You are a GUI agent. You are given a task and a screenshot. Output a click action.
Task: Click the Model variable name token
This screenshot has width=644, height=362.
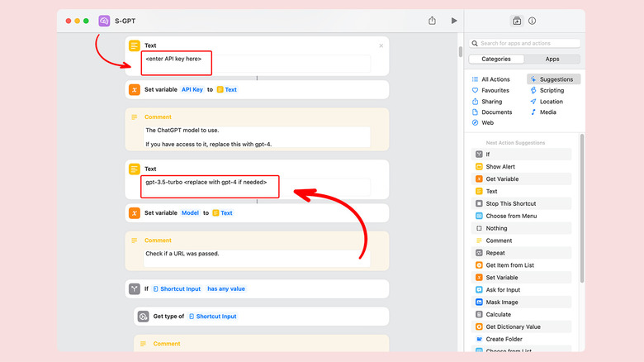190,212
